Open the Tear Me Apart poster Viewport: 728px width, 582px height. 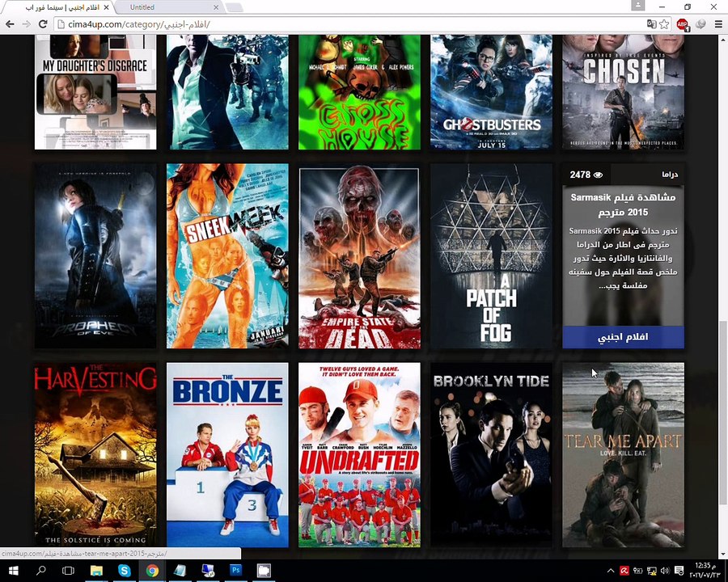click(623, 455)
